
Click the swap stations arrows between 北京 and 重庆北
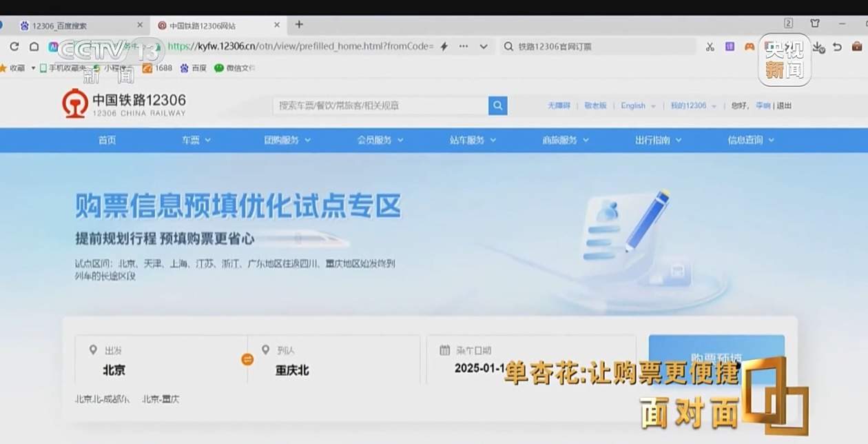tap(247, 359)
